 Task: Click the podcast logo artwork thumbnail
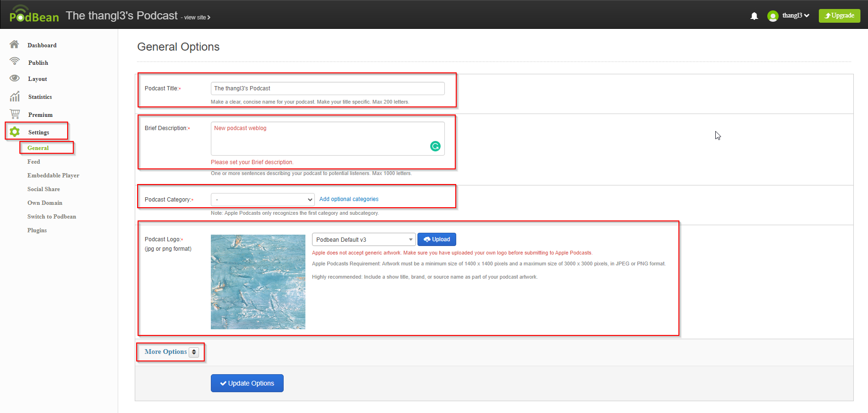point(258,282)
